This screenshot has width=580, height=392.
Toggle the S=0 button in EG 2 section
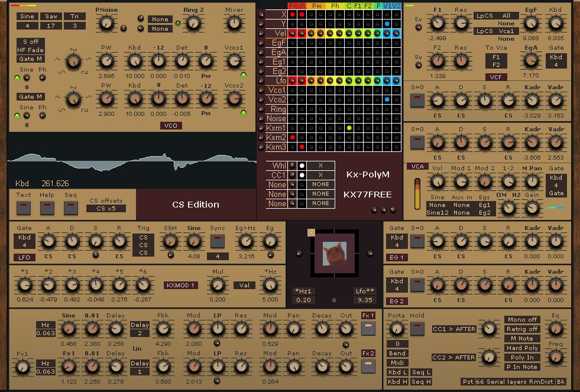pos(417,285)
